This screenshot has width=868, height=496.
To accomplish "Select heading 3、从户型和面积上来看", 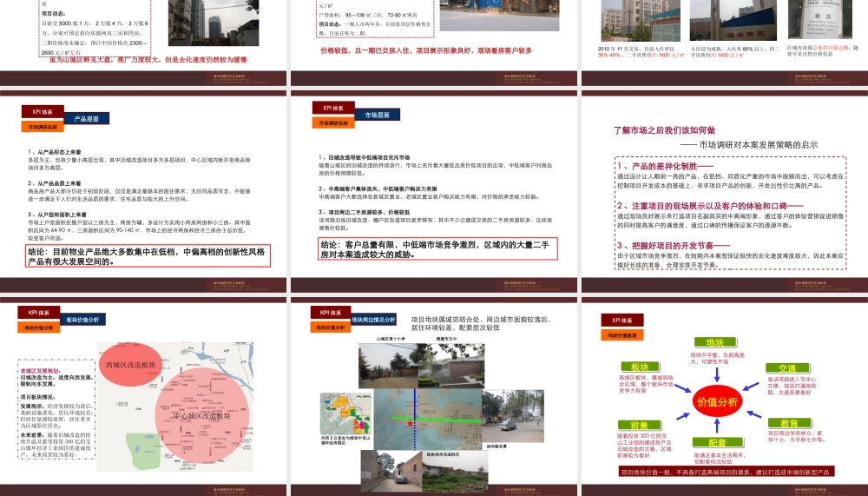I will coord(57,215).
